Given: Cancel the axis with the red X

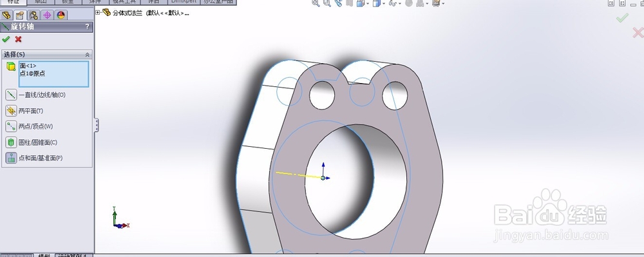Looking at the screenshot, I should pyautogui.click(x=18, y=39).
